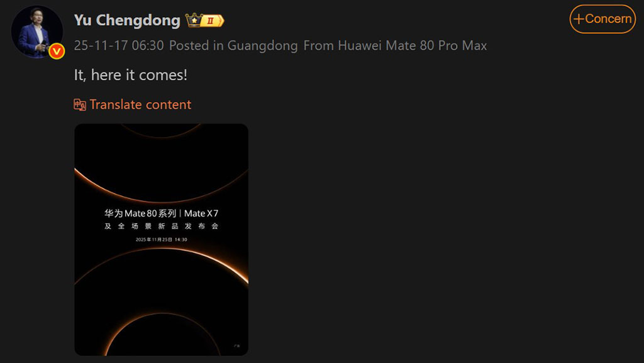The height and width of the screenshot is (363, 644).
Task: Click the 及全场景新品发布会 subtitle line
Action: tap(162, 226)
